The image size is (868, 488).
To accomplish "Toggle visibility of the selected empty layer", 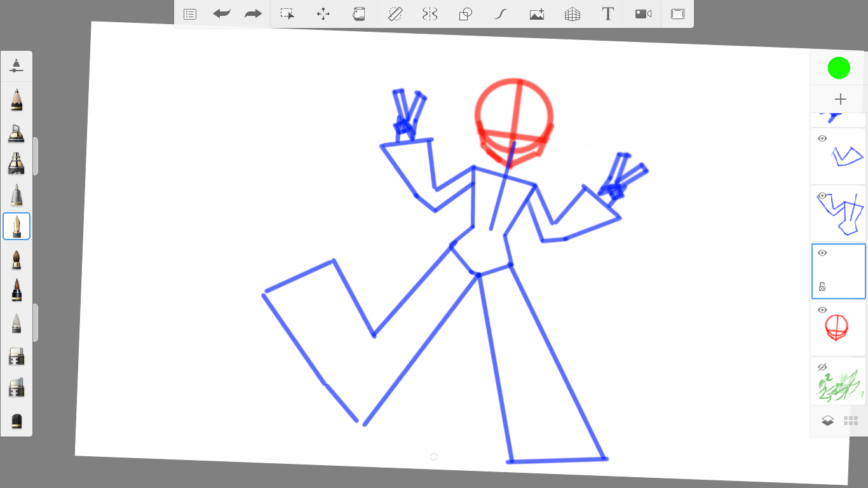I will (822, 253).
